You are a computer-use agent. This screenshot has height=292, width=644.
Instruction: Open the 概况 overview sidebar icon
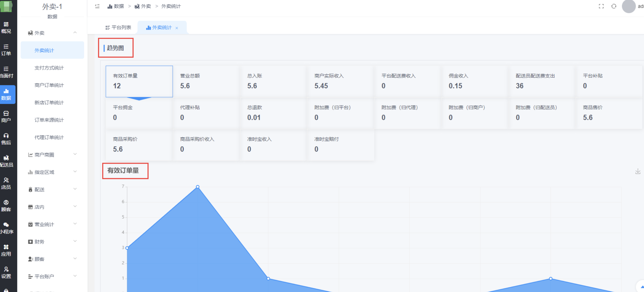pyautogui.click(x=6, y=28)
